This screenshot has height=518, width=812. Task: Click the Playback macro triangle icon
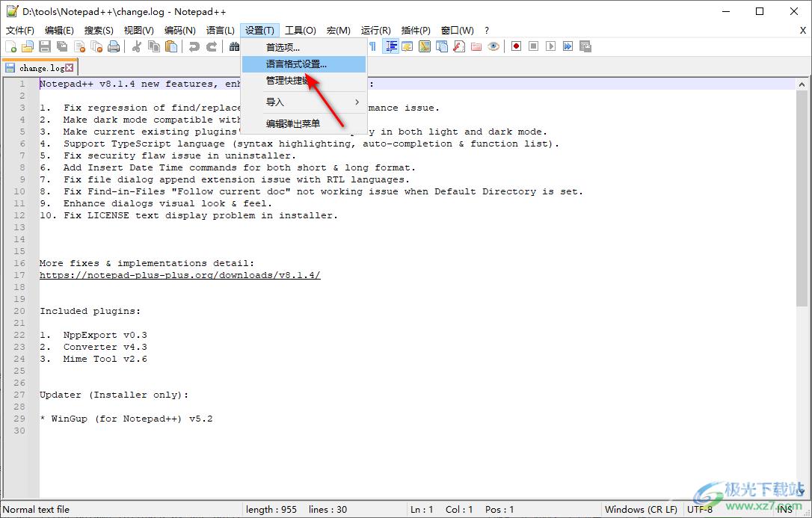coord(551,46)
